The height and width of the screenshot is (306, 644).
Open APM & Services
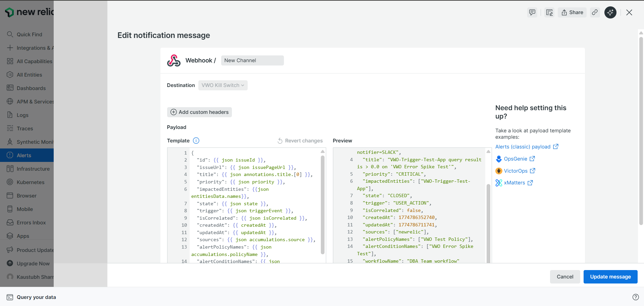click(30, 102)
